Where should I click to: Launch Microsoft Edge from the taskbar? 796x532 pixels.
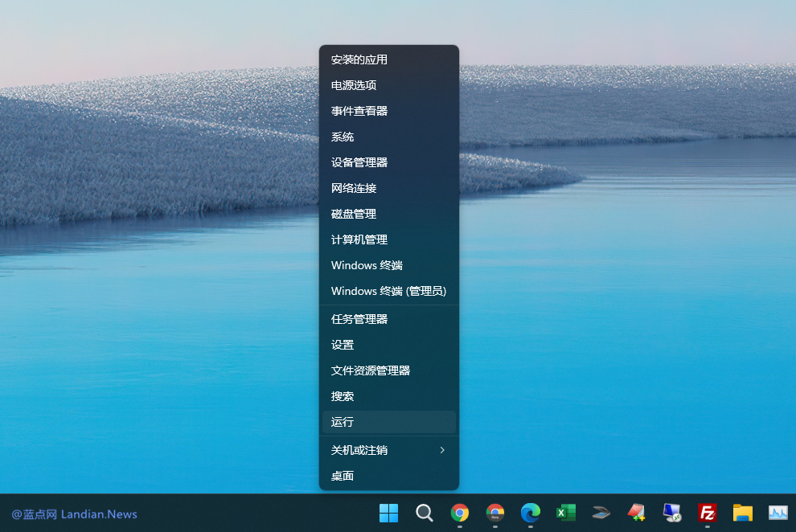[531, 513]
